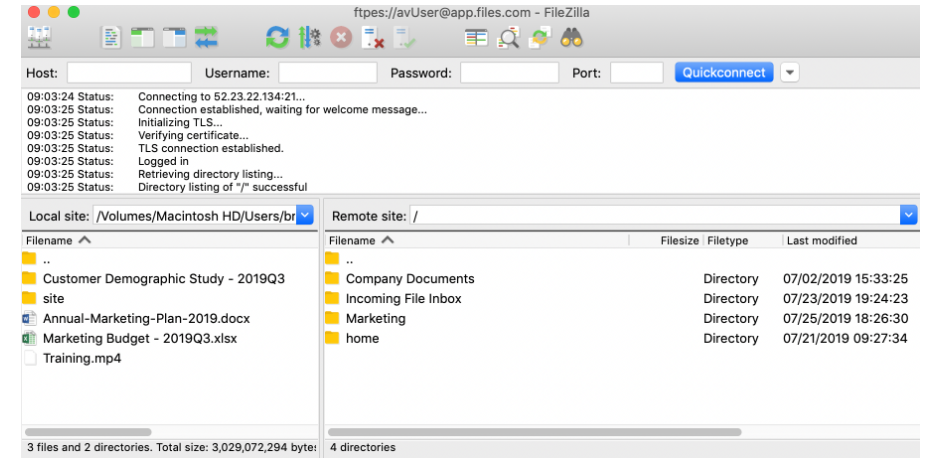The image size is (939, 458).
Task: Cancel the current operation
Action: pos(341,38)
